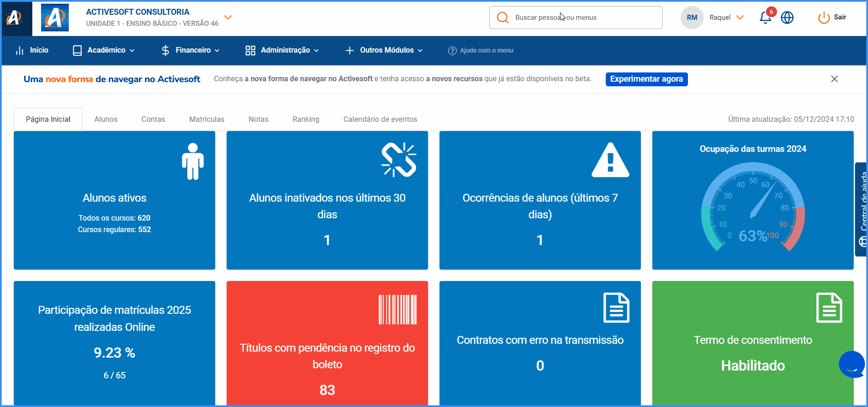Close the new navigation banner

point(834,79)
